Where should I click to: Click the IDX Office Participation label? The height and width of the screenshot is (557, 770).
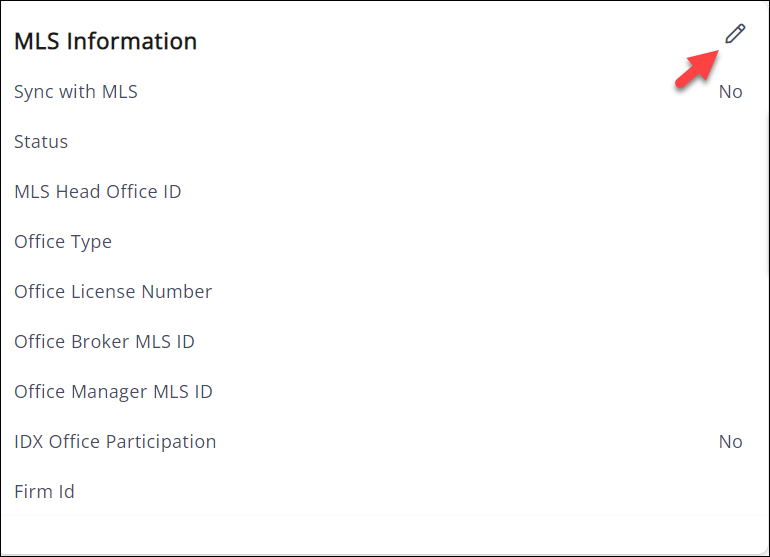(115, 442)
